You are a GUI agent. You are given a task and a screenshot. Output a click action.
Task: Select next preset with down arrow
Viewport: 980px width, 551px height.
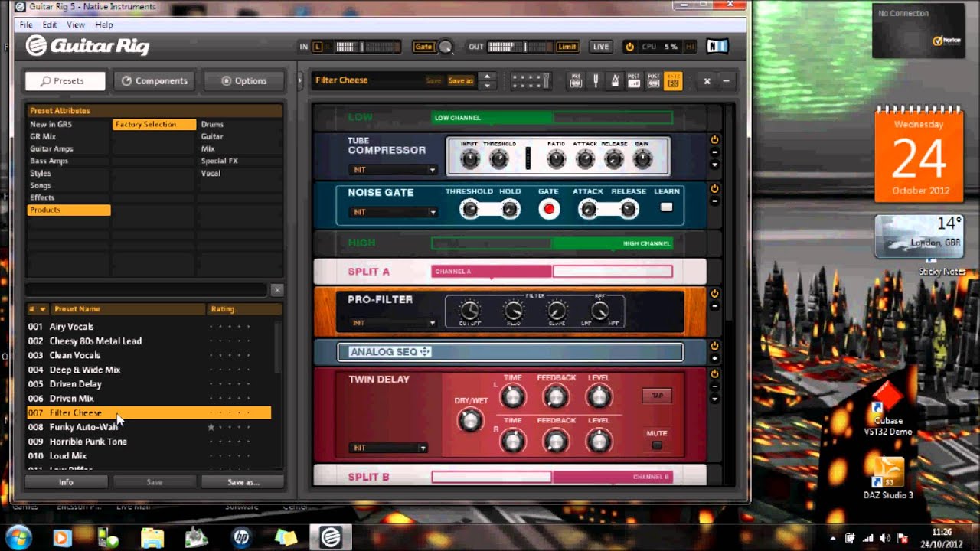click(x=487, y=85)
